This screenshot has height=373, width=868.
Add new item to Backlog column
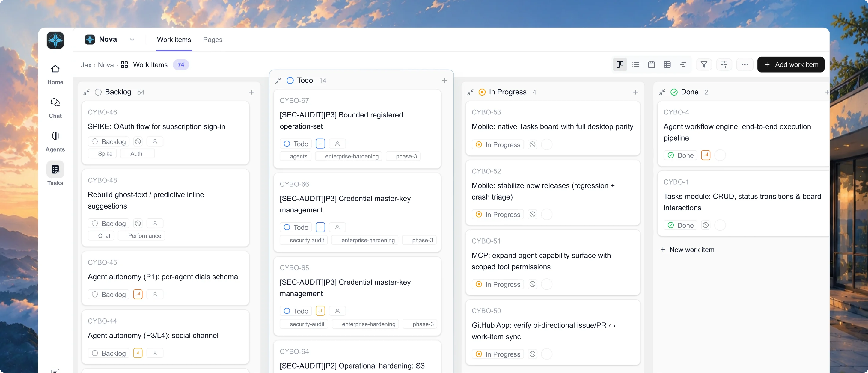252,92
